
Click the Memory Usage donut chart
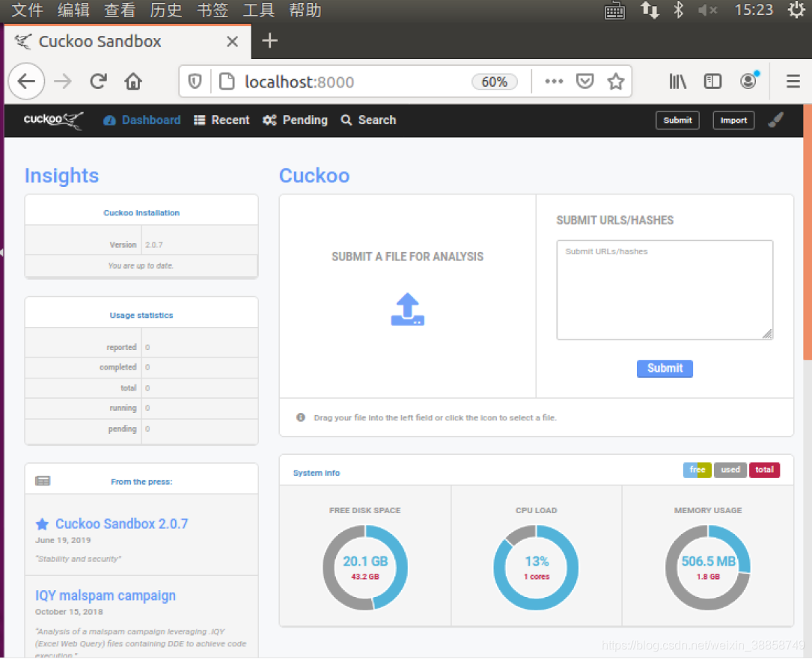click(x=707, y=568)
